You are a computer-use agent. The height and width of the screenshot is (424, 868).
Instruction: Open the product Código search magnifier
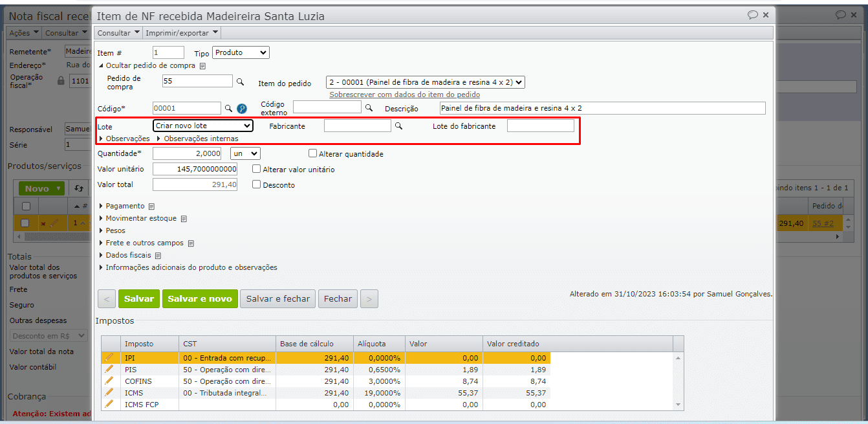(x=228, y=108)
